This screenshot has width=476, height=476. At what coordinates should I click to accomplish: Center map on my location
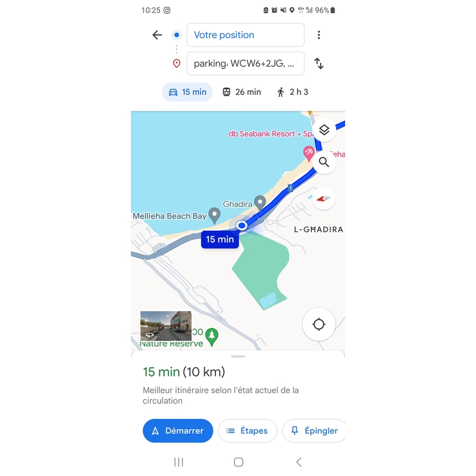click(x=319, y=324)
